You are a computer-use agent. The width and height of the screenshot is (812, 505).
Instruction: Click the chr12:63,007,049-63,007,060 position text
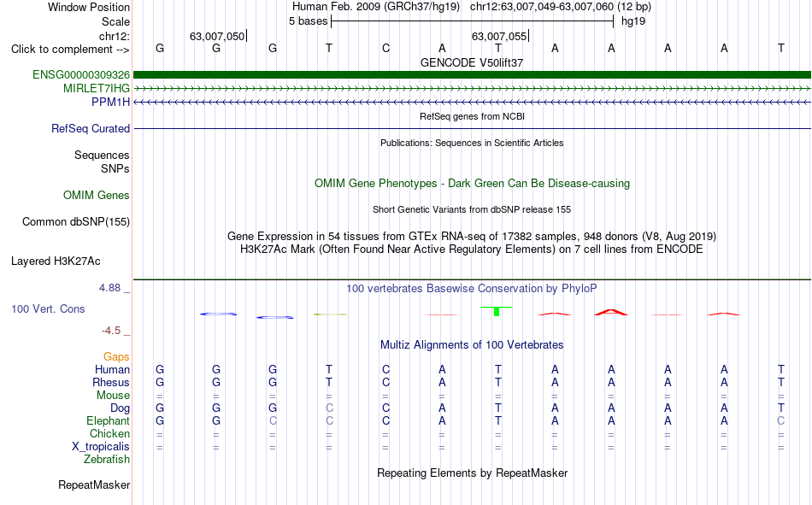542,7
